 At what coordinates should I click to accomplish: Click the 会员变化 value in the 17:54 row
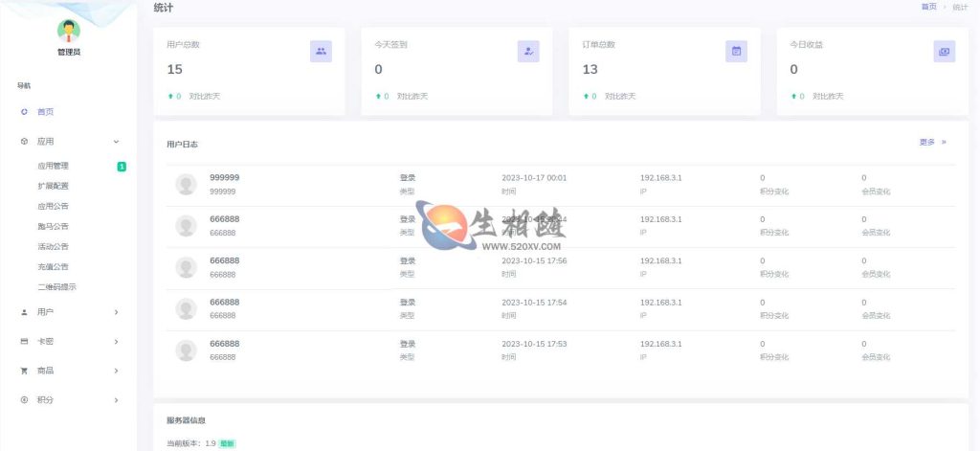864,303
